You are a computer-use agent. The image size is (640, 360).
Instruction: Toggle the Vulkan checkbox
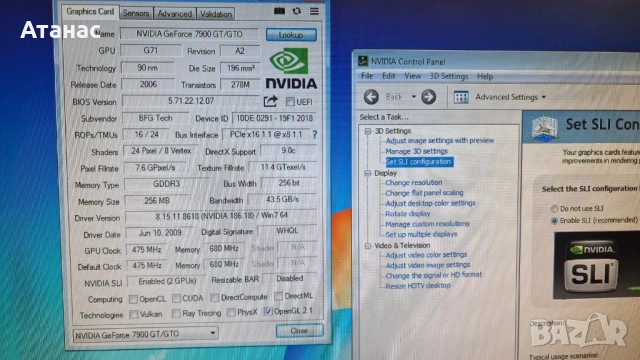tap(133, 314)
